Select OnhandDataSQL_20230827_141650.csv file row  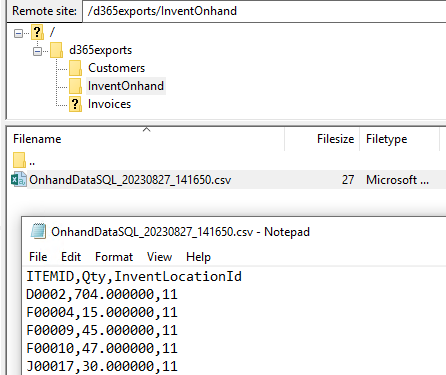pos(226,180)
